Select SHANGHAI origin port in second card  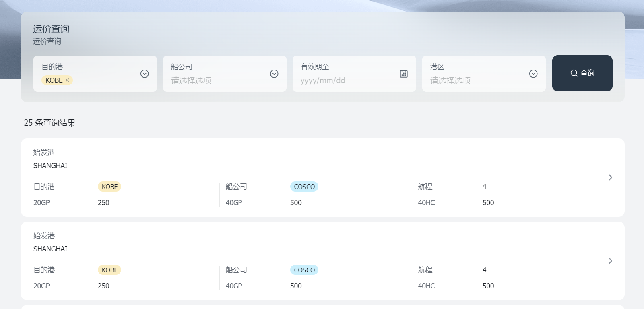pos(50,249)
